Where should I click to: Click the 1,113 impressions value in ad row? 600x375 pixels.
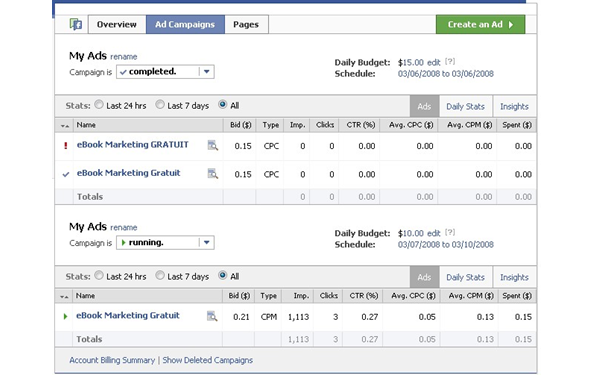298,317
